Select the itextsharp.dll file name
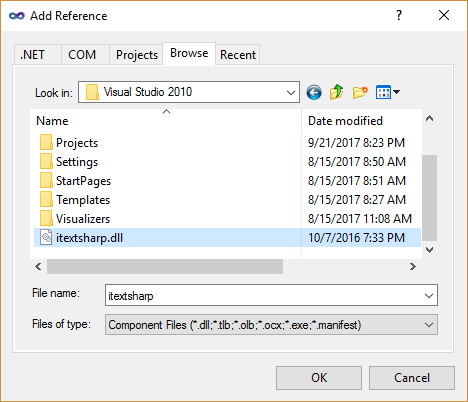The height and width of the screenshot is (402, 468). pyautogui.click(x=89, y=238)
